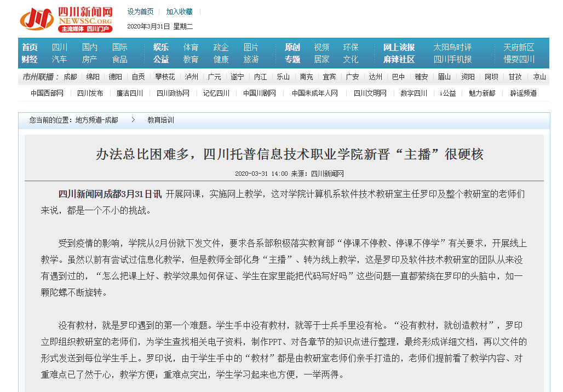Select 凉山 city link

click(x=539, y=77)
